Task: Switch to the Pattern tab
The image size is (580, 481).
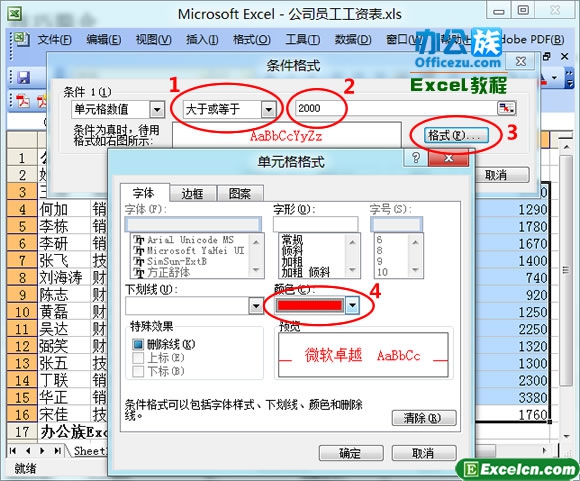Action: tap(240, 194)
